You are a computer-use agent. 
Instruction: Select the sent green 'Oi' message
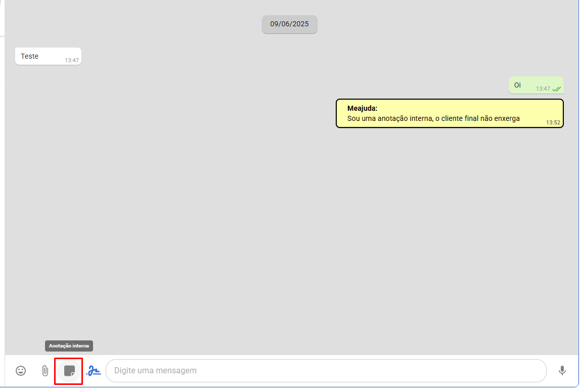click(x=535, y=85)
